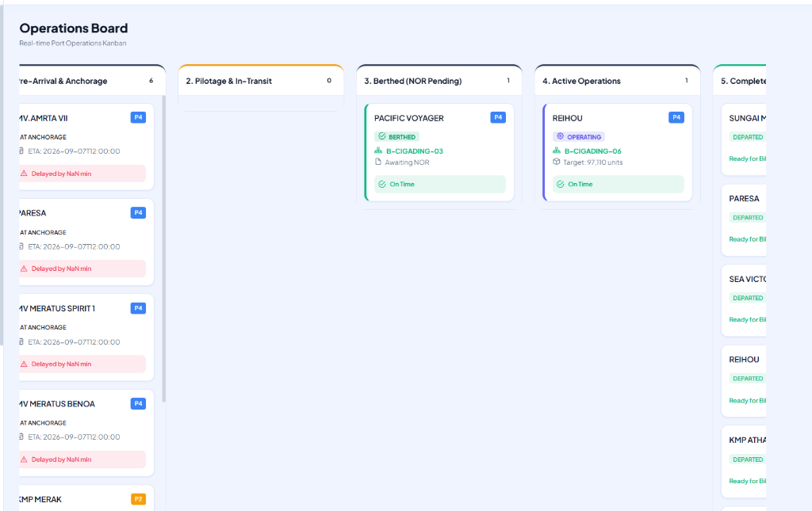Click the warning icon on MV.AMRTA VII's delay banner

pyautogui.click(x=24, y=174)
